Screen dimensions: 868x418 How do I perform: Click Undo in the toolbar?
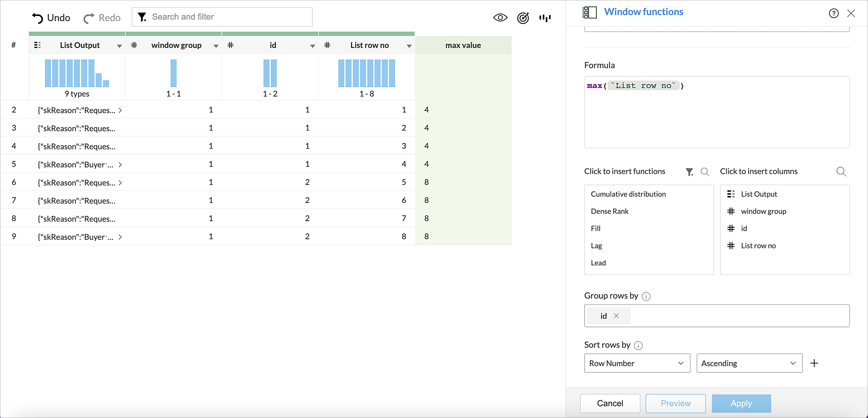(50, 17)
